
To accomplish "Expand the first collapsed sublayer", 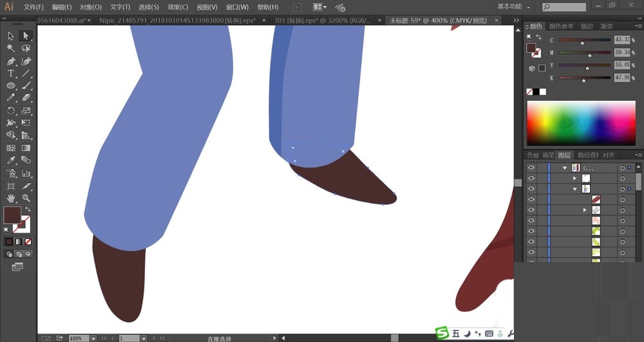I will point(574,178).
